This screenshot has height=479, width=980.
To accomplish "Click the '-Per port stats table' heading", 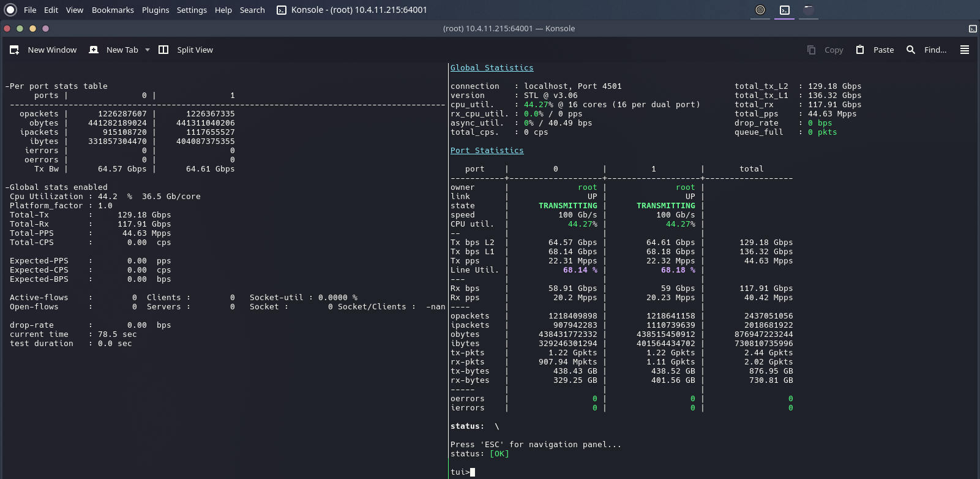I will [56, 86].
